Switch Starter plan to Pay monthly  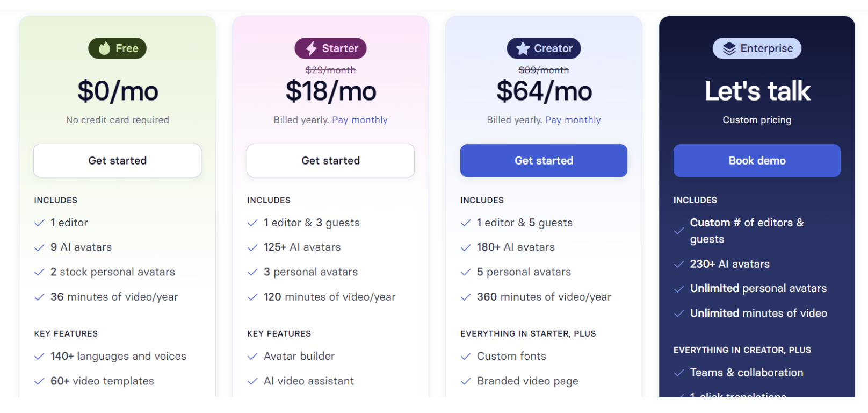pyautogui.click(x=360, y=120)
